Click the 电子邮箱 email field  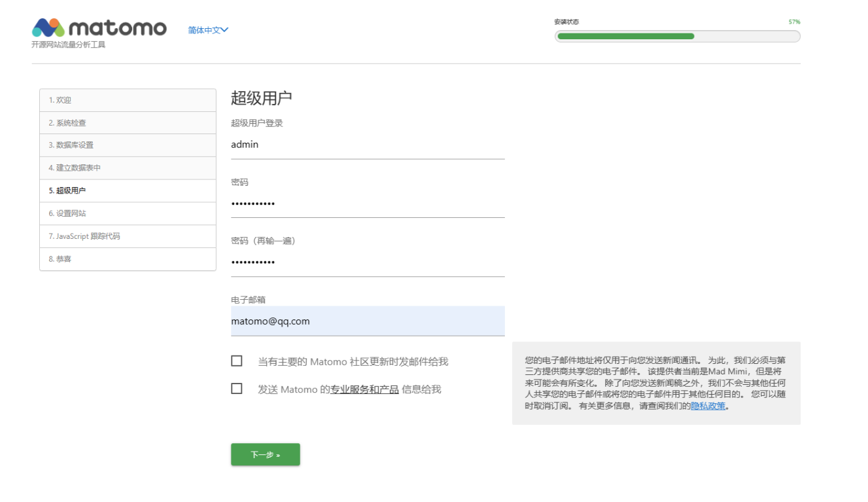pos(368,321)
